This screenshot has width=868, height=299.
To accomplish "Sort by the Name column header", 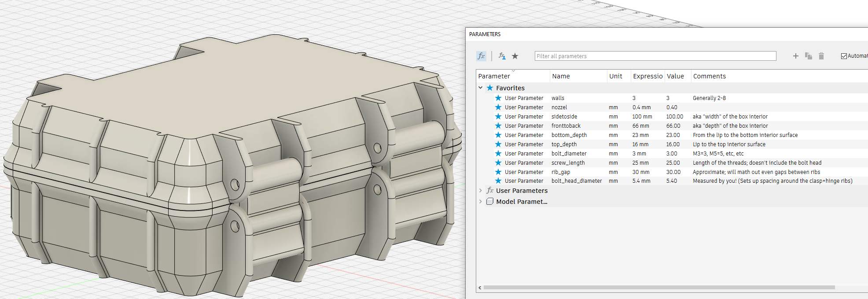I will [x=561, y=76].
